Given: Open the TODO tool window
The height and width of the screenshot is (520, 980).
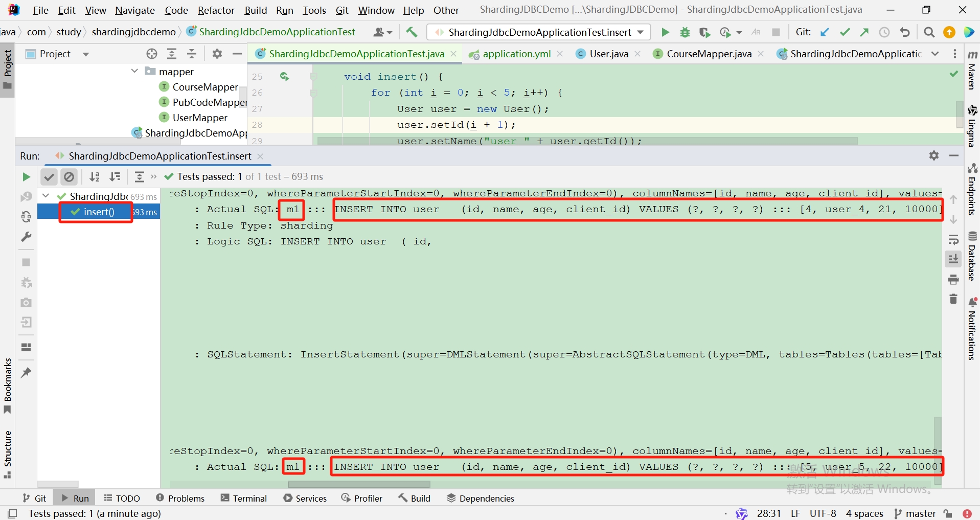Looking at the screenshot, I should click(122, 499).
